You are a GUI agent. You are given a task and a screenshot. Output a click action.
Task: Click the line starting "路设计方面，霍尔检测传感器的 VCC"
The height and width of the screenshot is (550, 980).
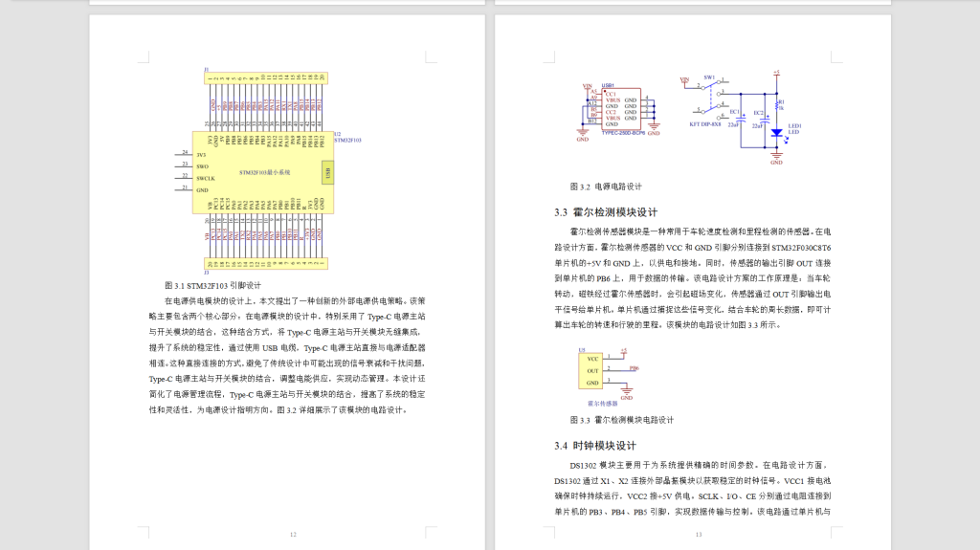tap(693, 248)
